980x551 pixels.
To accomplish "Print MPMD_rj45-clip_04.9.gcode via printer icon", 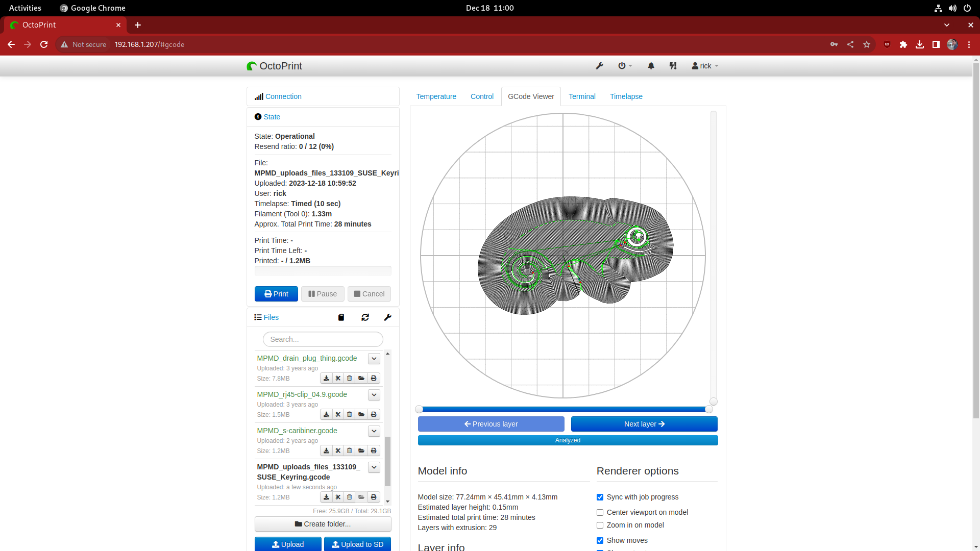I will [x=373, y=414].
